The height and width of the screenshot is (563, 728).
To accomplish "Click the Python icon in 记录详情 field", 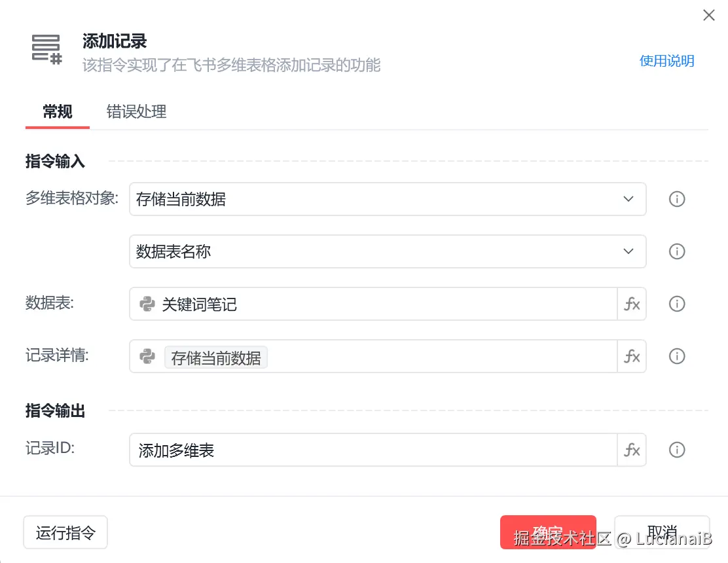I will click(x=147, y=357).
